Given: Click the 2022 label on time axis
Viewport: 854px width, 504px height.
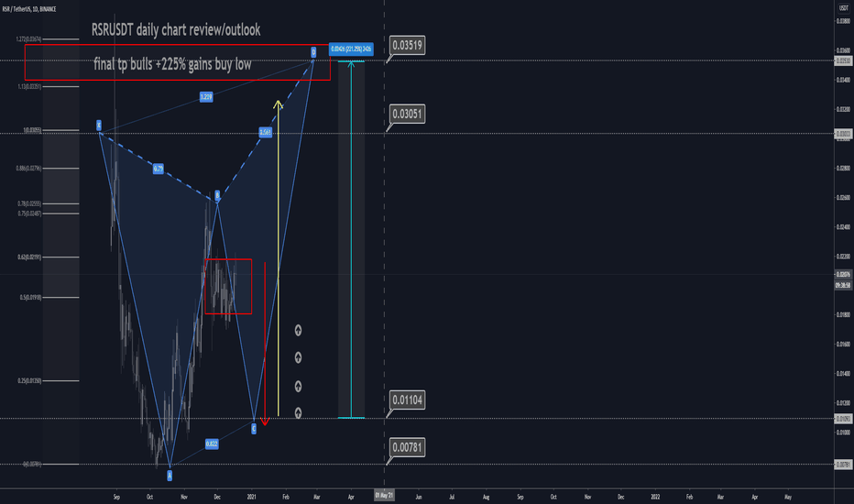Looking at the screenshot, I should click(x=655, y=497).
